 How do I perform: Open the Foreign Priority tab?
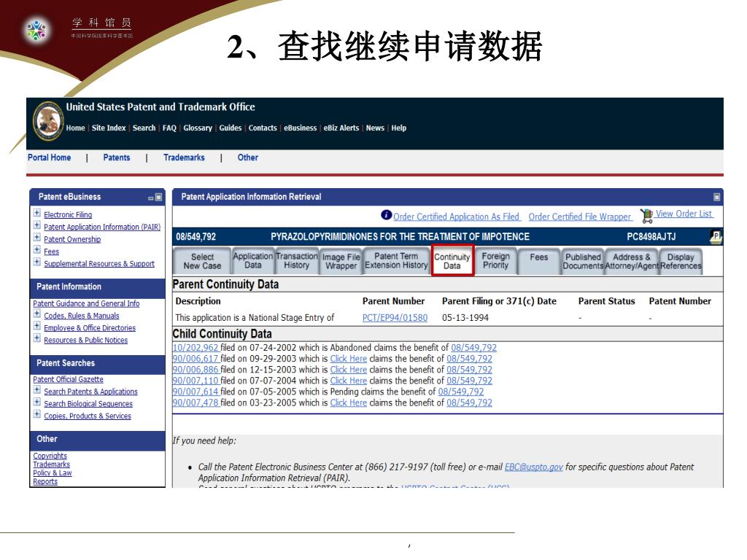[495, 261]
